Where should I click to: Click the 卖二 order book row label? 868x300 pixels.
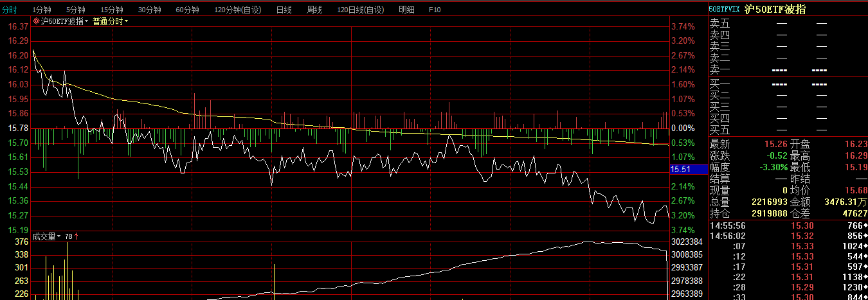click(x=720, y=58)
